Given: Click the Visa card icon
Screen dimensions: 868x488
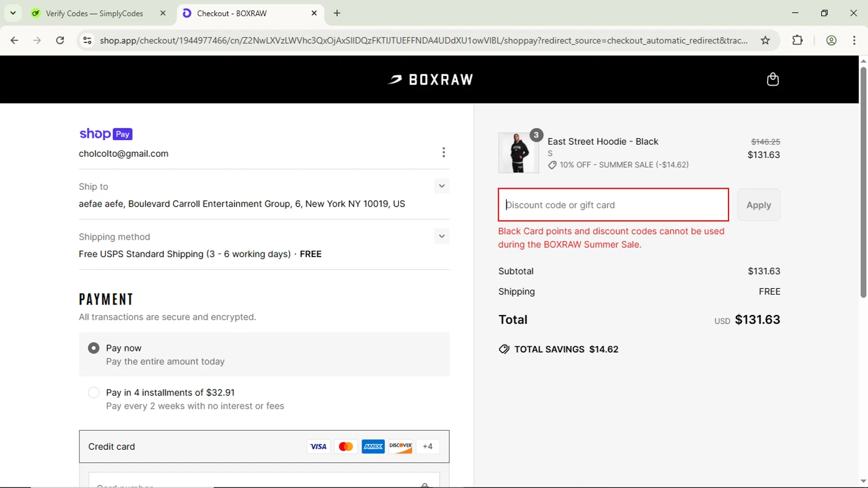Looking at the screenshot, I should point(318,446).
